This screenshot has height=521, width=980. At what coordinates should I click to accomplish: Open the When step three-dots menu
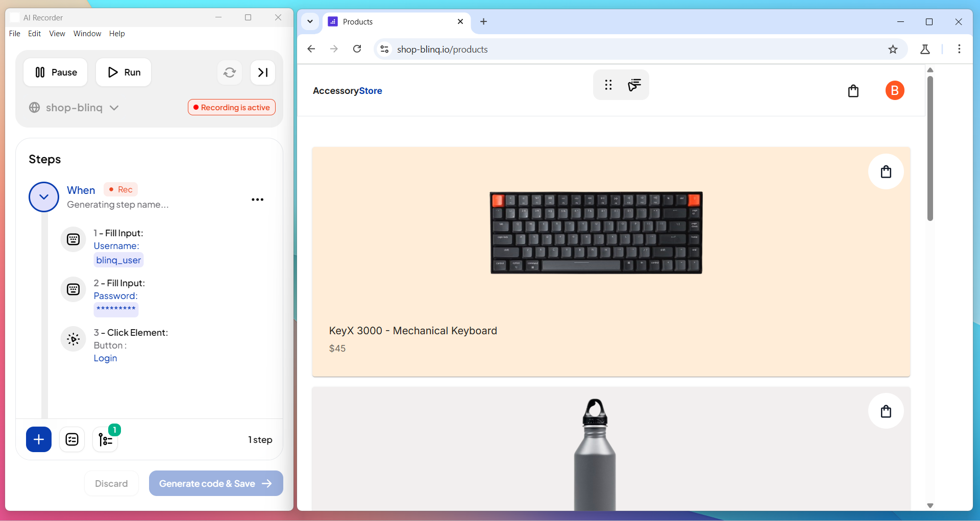click(257, 200)
